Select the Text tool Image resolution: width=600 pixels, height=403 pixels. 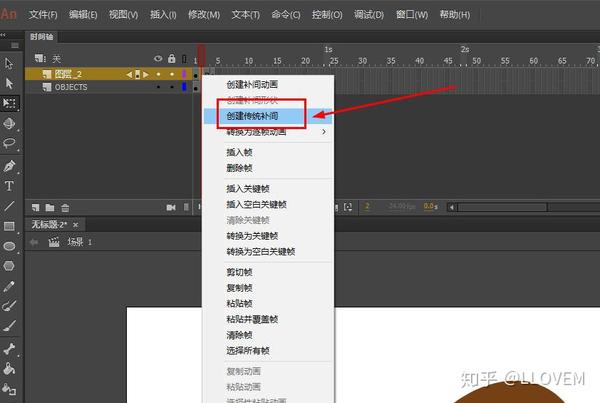point(9,186)
